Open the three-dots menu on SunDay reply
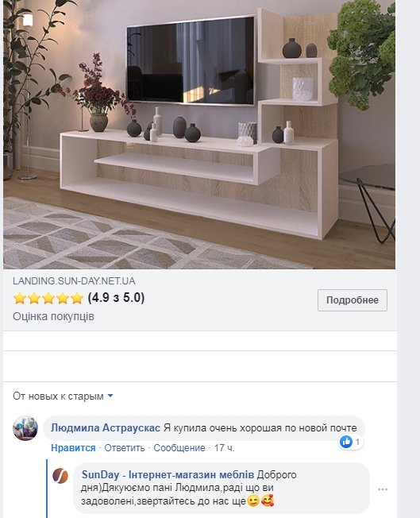This screenshot has height=518, width=420. tap(383, 489)
